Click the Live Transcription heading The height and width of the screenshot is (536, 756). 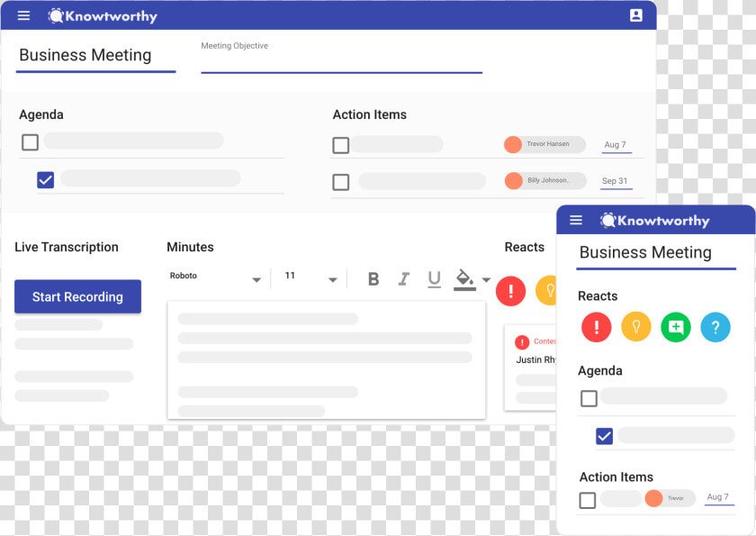[67, 247]
